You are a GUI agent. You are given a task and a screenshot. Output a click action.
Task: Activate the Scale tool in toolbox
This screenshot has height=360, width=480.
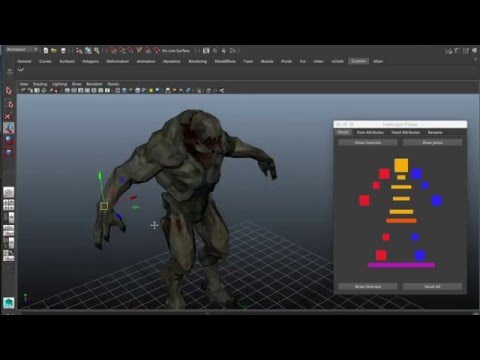coord(9,153)
